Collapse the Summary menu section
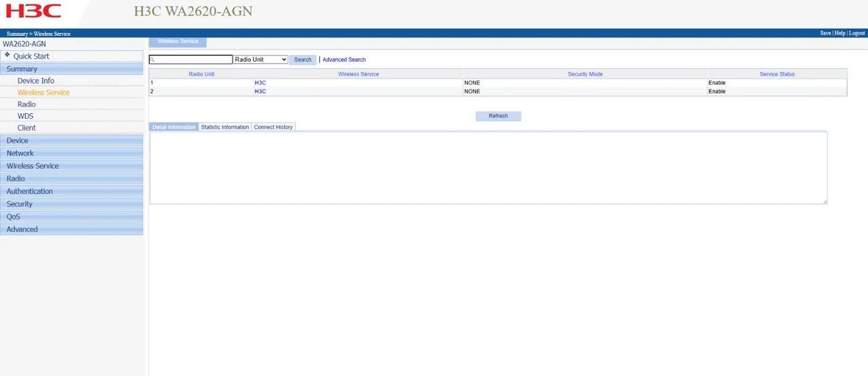Screen dimensions: 868x376 tap(22, 69)
